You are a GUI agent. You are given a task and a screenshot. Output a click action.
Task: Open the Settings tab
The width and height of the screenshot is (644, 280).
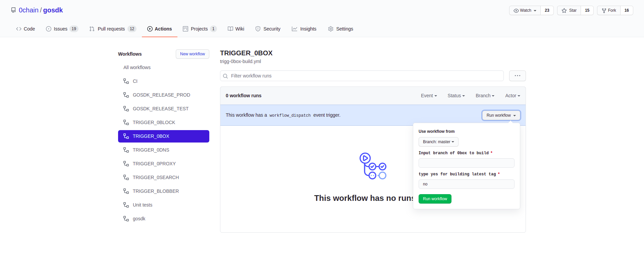click(341, 29)
